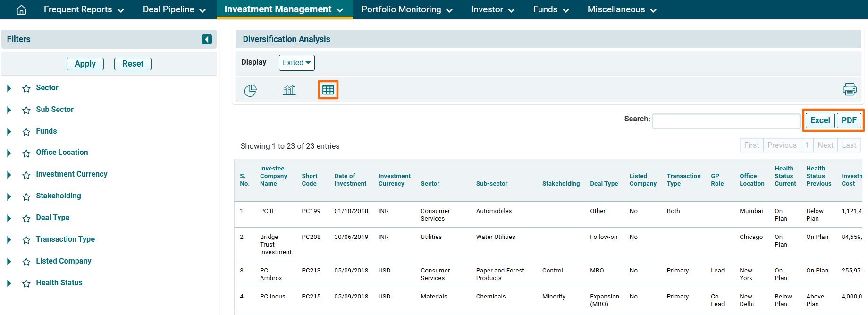Click star icon next to Deal Type
This screenshot has height=315, width=868.
(26, 218)
